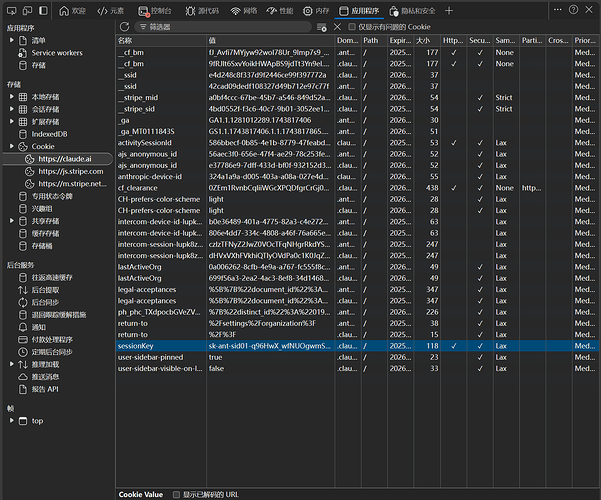This screenshot has width=601, height=500.
Task: Switch to the Console (控制台) tab
Action: pyautogui.click(x=154, y=11)
